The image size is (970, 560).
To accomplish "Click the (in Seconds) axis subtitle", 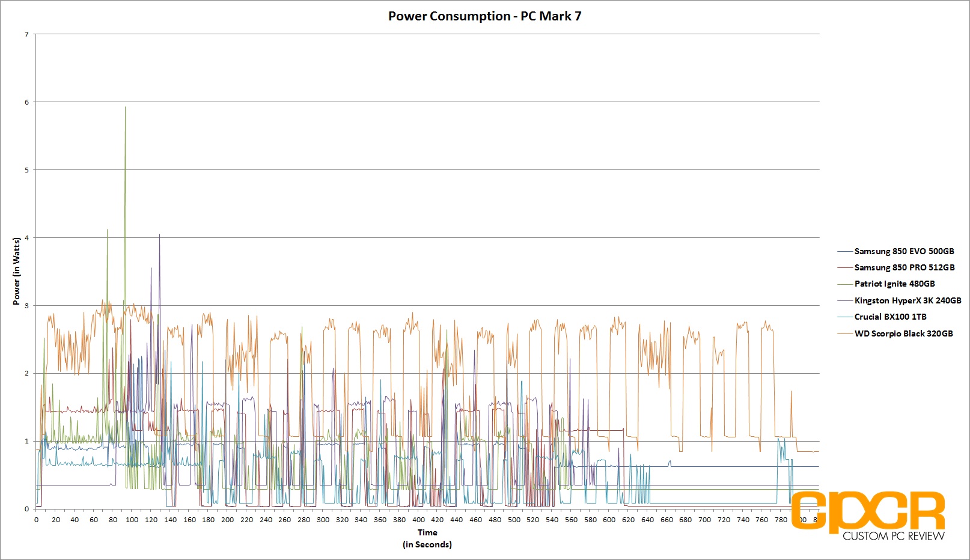I will tap(427, 544).
